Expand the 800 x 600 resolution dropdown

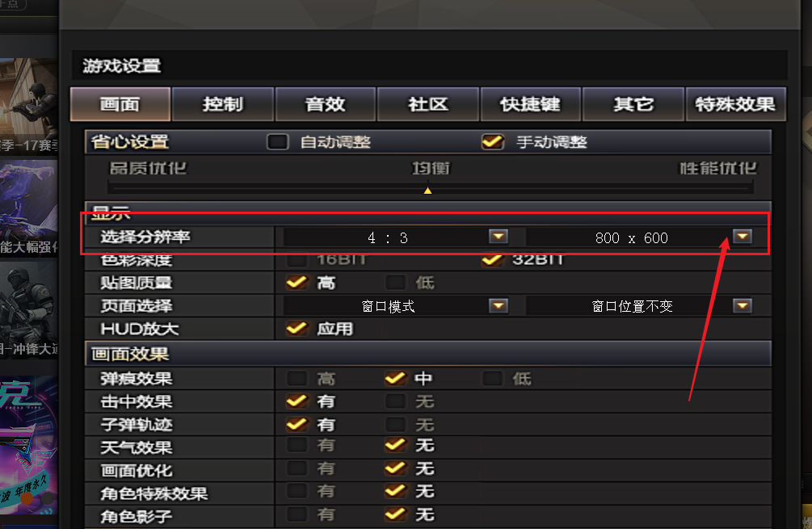point(742,237)
